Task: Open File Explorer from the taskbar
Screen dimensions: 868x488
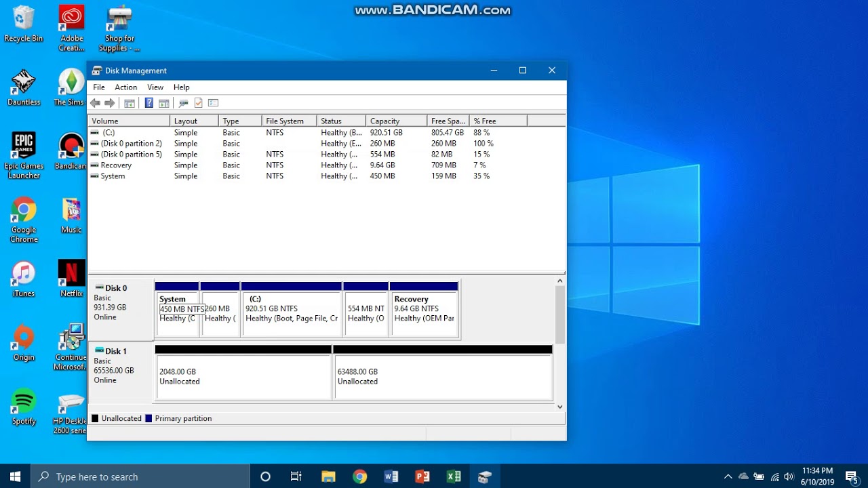Action: (x=329, y=476)
